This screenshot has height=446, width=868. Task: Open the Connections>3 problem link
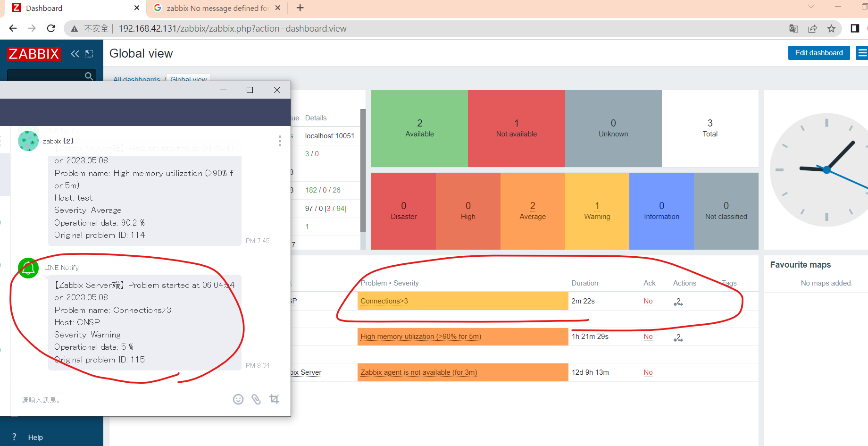[x=384, y=301]
